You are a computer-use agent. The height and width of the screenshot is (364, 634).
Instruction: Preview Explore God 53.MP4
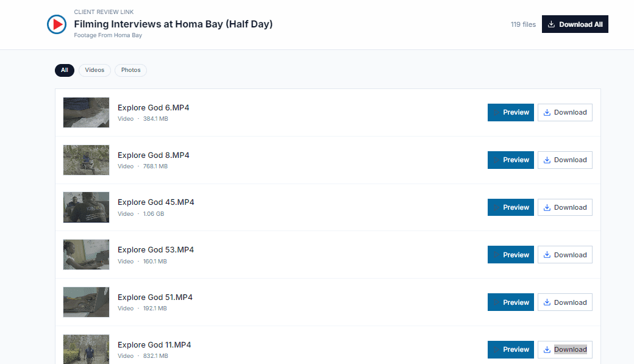coord(511,255)
